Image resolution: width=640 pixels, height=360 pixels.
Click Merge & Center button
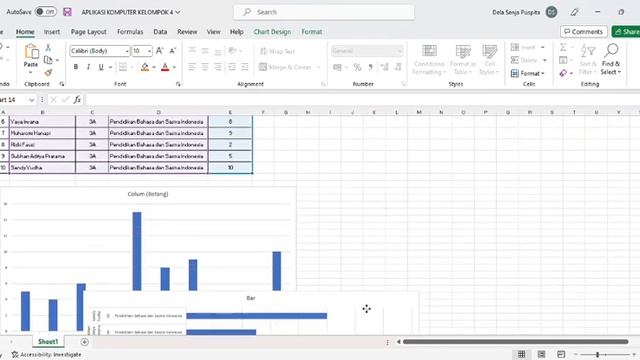click(x=286, y=67)
